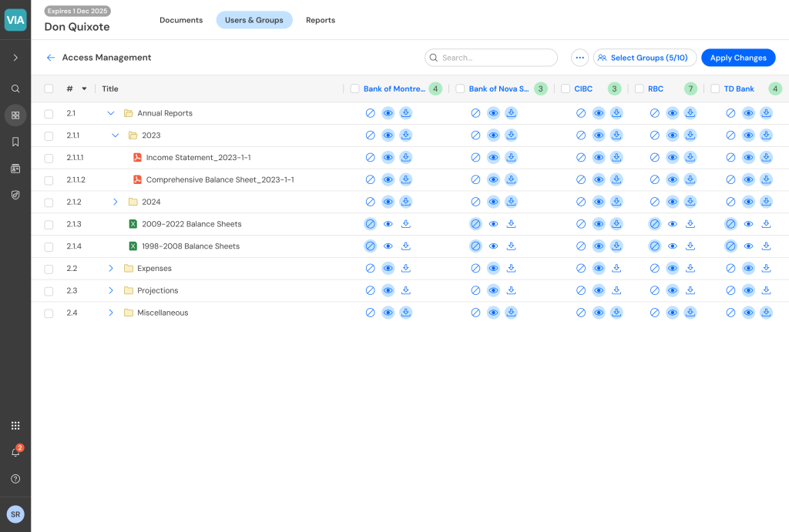Open search from the sidebar magnifier icon
Viewport: 789px width, 532px height.
tap(15, 89)
